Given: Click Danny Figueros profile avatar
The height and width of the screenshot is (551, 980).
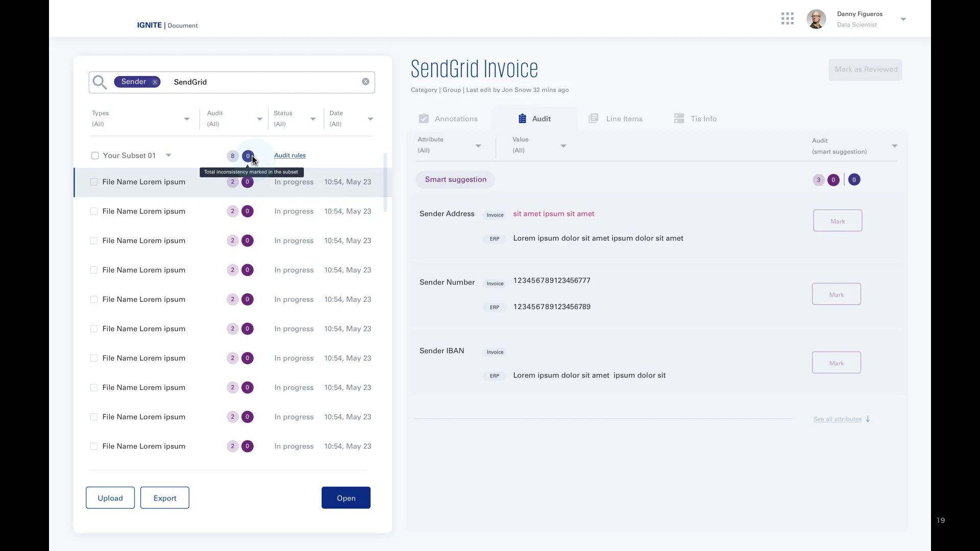Looking at the screenshot, I should pyautogui.click(x=816, y=19).
